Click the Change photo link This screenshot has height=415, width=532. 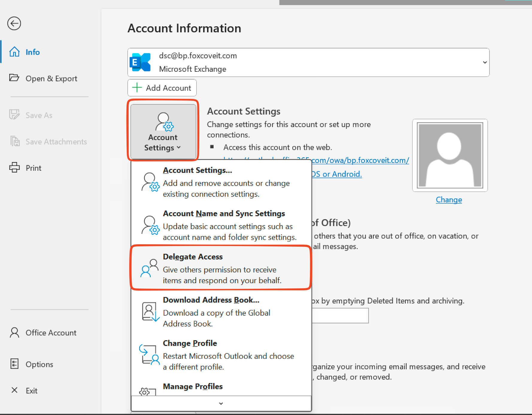[449, 199]
